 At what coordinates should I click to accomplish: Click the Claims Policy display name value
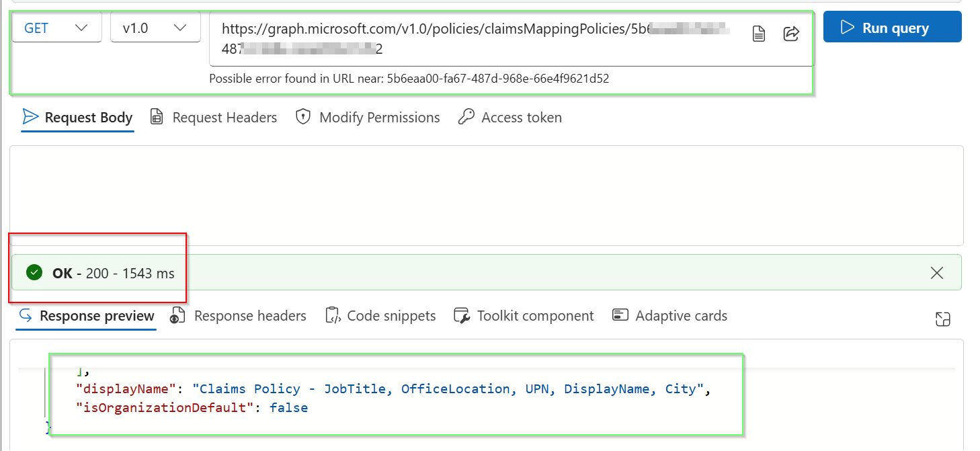click(x=448, y=389)
